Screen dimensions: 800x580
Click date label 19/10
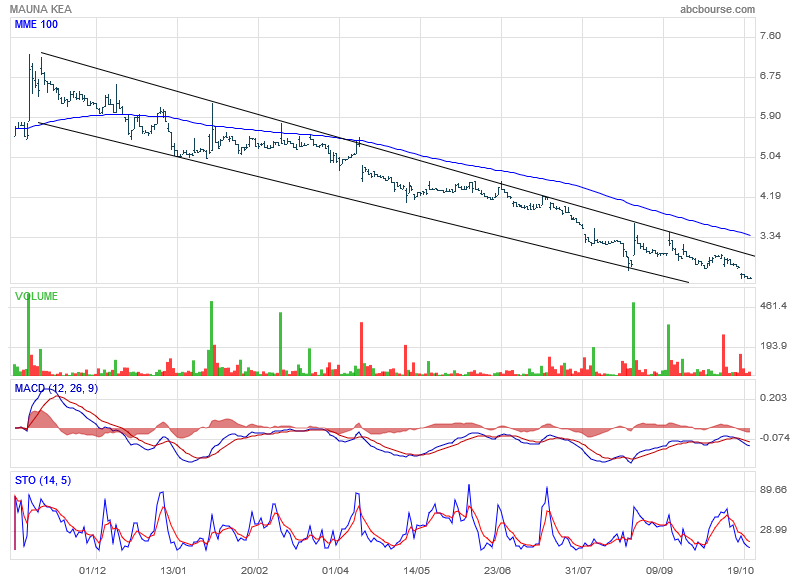[740, 570]
